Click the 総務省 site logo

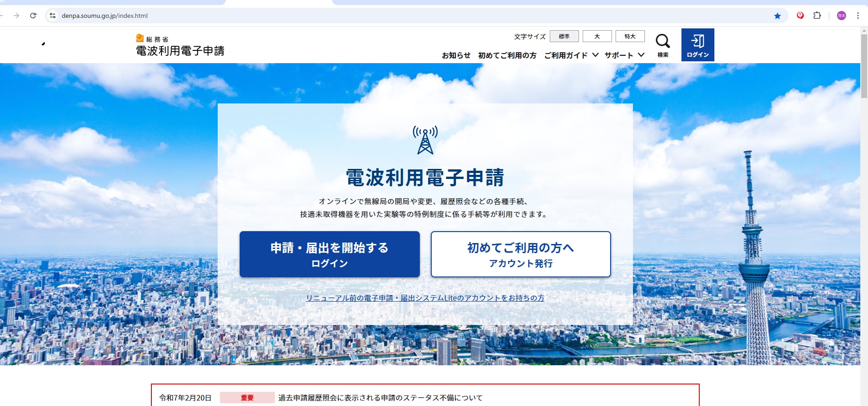pos(152,39)
